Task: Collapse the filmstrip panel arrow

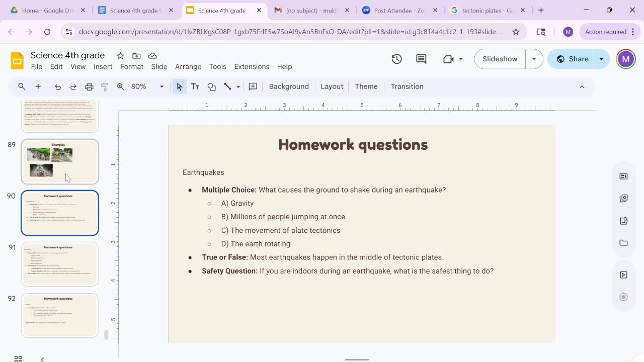Action: [42, 359]
